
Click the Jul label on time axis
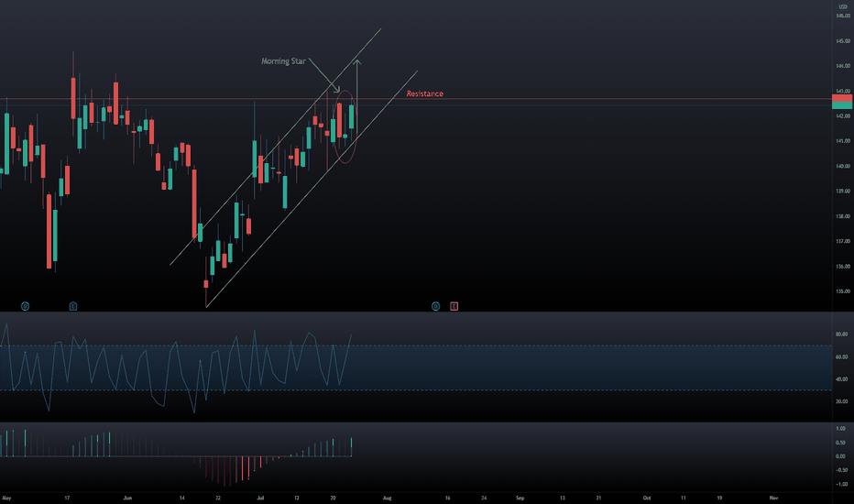pyautogui.click(x=260, y=498)
